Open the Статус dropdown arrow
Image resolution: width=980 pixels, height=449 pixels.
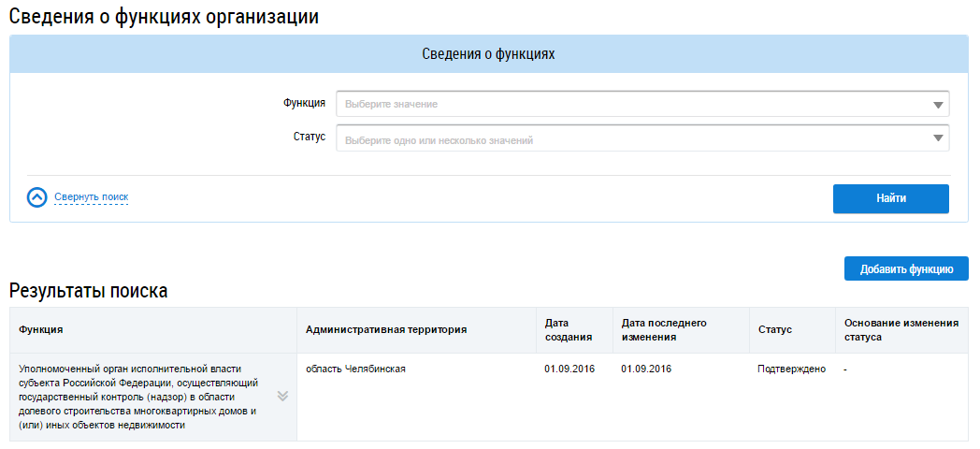(x=938, y=139)
